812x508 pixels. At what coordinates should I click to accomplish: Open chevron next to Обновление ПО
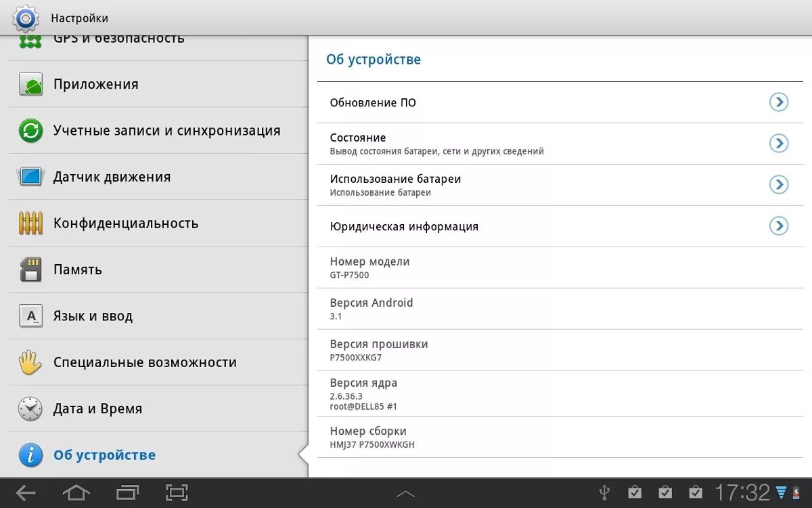click(x=779, y=102)
